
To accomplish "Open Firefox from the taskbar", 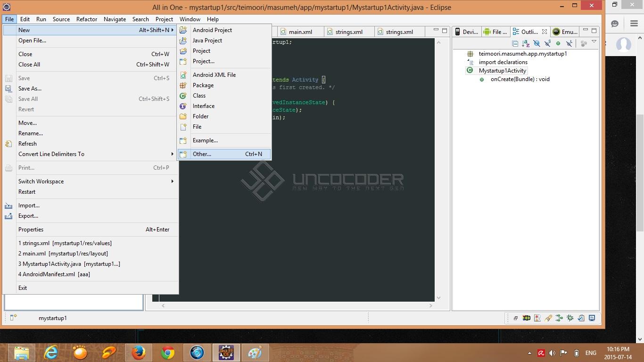I will coord(139,353).
